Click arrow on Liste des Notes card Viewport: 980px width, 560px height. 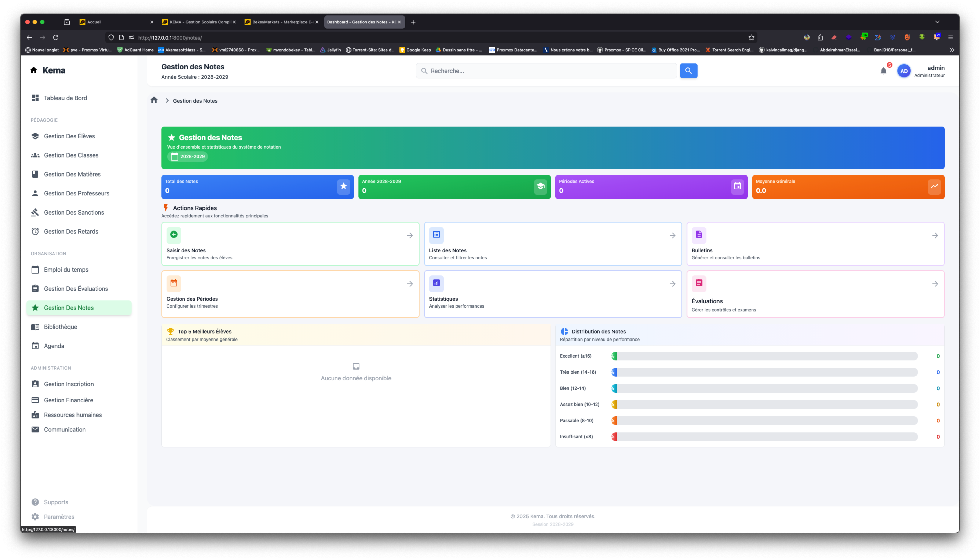coord(672,235)
